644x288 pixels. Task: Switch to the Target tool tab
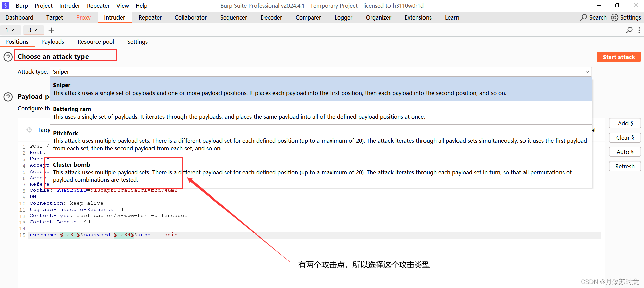click(x=55, y=17)
